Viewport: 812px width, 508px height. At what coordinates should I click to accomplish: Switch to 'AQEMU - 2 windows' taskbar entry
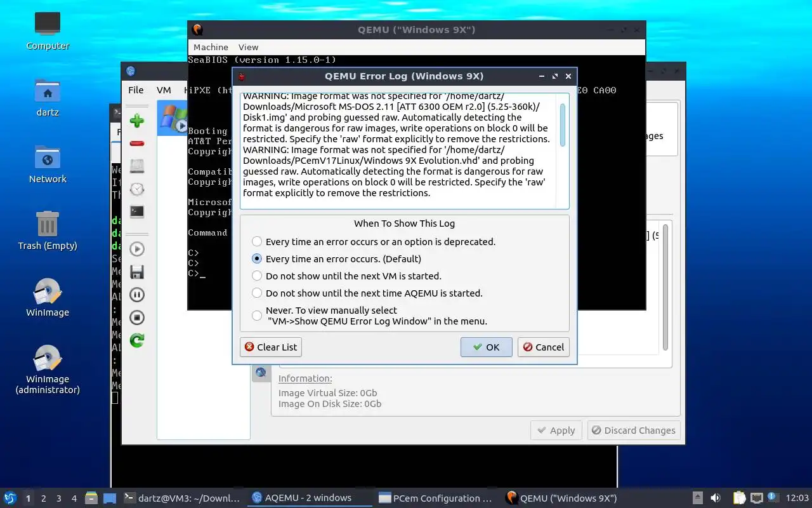coord(310,498)
